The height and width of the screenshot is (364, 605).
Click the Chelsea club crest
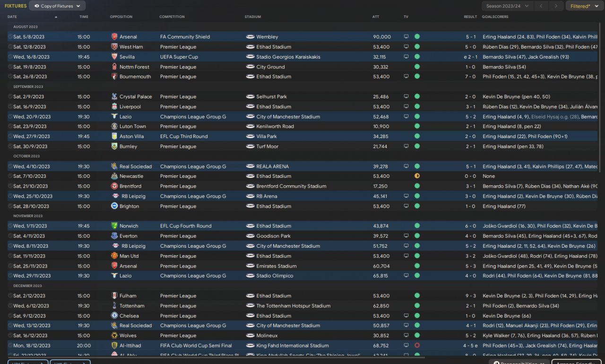(114, 316)
